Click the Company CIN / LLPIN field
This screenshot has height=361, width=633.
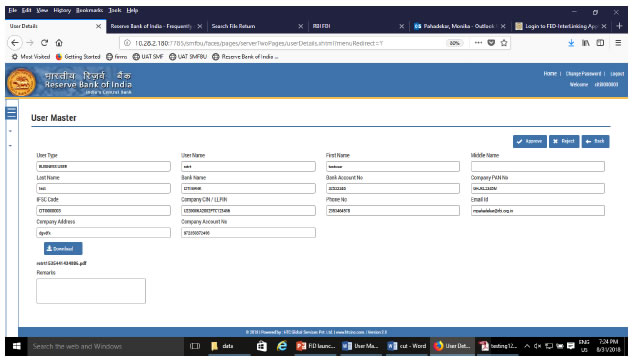pos(248,210)
